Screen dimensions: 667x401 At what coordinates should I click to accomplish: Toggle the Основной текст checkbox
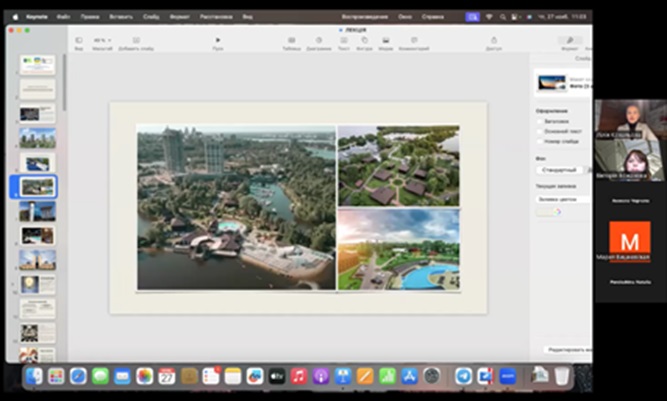point(540,130)
